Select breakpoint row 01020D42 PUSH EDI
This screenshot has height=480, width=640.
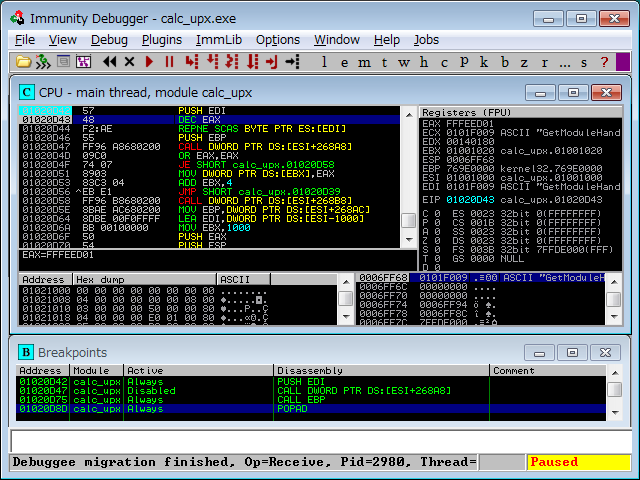(x=311, y=382)
